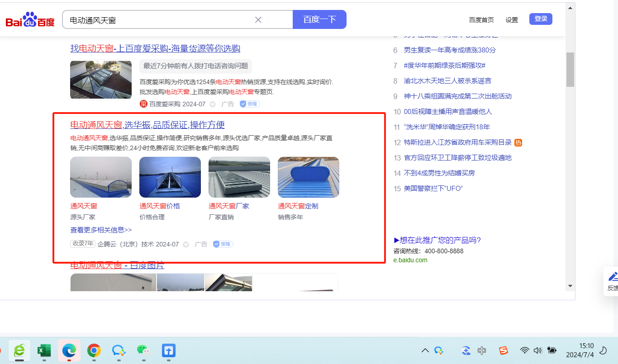
Task: Open hot search 神十八乘组圆满完成第二次出舱活动
Action: click(x=458, y=96)
